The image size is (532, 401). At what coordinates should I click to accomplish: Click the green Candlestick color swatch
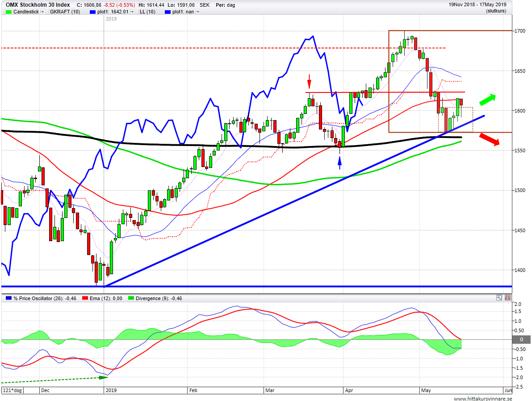(x=9, y=12)
